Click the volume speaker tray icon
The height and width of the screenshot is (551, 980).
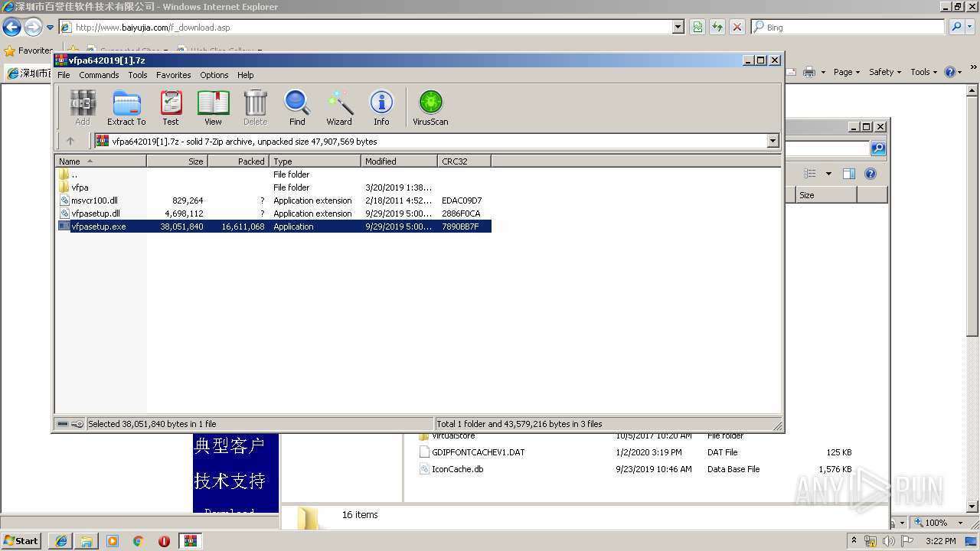pos(889,541)
